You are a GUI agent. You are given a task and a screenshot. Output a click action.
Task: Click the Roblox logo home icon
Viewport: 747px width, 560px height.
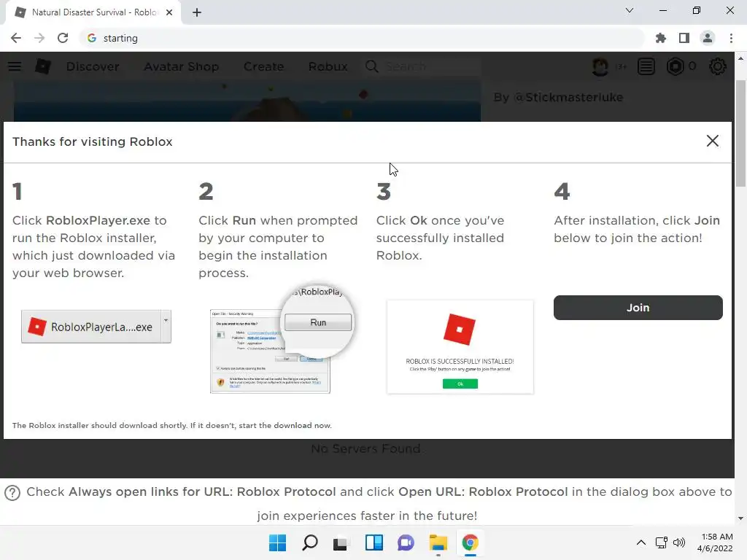tap(43, 66)
